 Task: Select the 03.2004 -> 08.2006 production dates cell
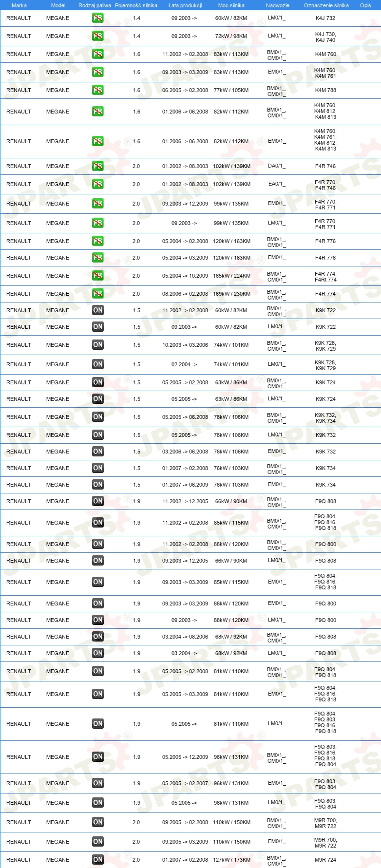click(185, 637)
